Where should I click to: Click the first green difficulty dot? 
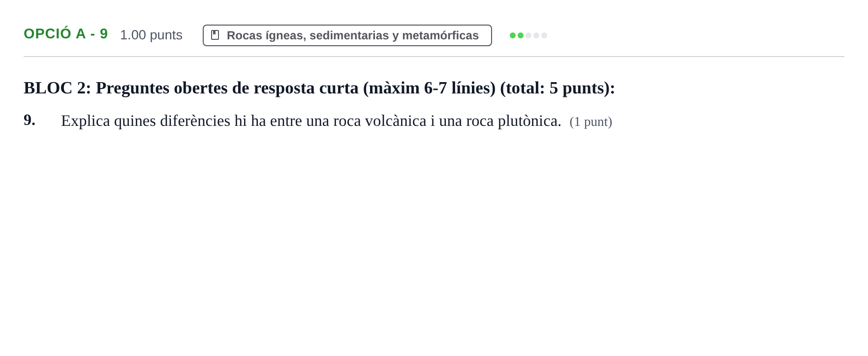(x=513, y=35)
